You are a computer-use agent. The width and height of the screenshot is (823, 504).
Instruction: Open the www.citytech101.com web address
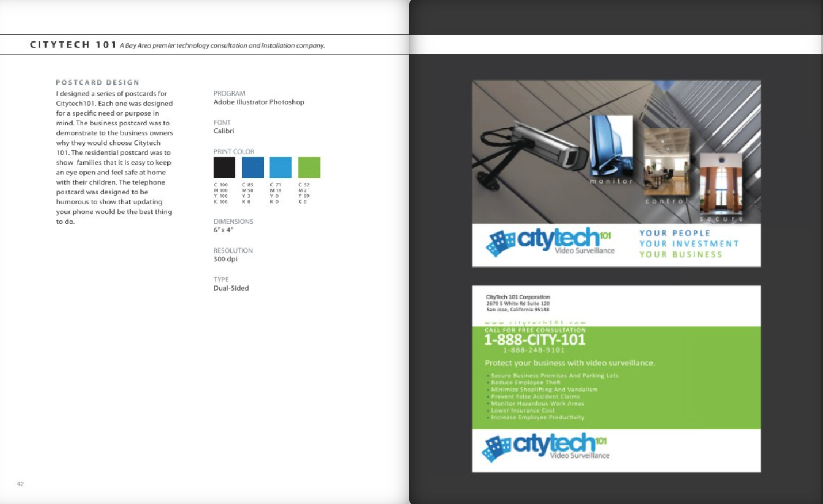535,323
